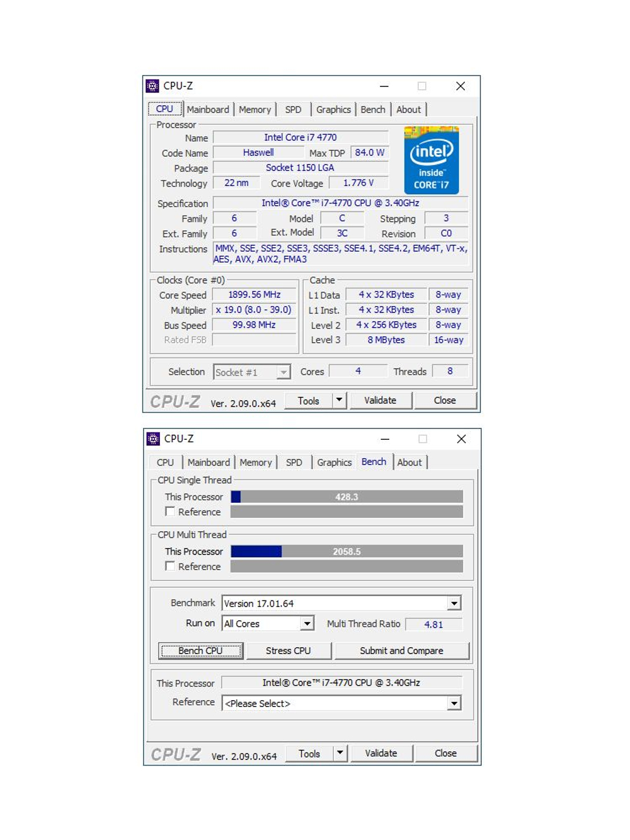This screenshot has height=840, width=630.
Task: Click multi thread This Processor bar 2058.5
Action: click(x=346, y=551)
